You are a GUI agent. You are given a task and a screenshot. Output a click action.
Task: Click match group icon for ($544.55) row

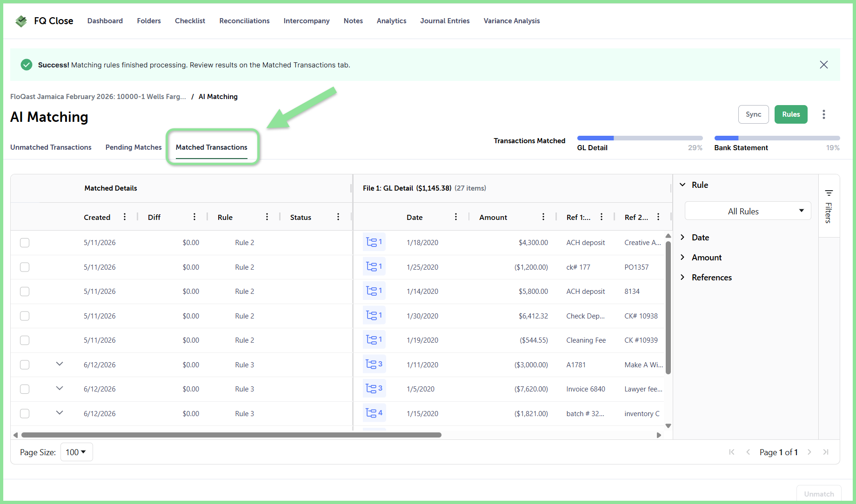374,339
